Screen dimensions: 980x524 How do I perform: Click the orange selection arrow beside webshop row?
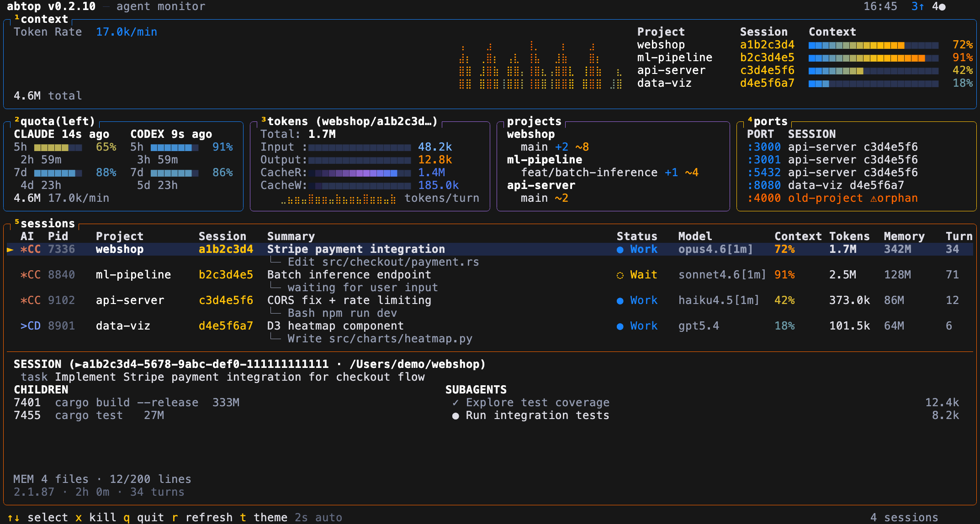(x=10, y=250)
